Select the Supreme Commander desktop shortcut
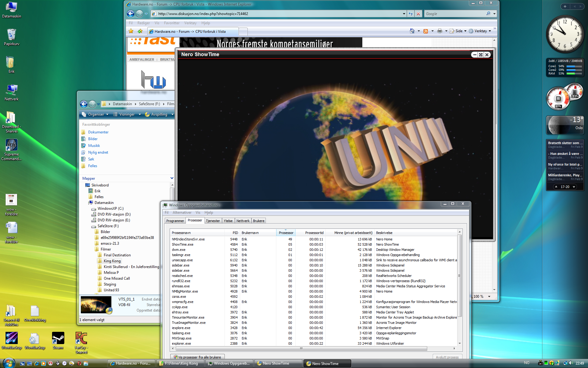This screenshot has width=588, height=368. coord(12,150)
